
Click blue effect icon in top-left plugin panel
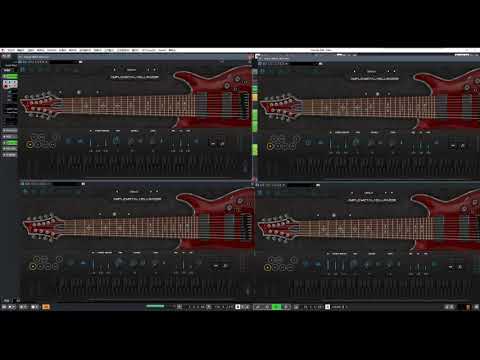[x=80, y=141]
